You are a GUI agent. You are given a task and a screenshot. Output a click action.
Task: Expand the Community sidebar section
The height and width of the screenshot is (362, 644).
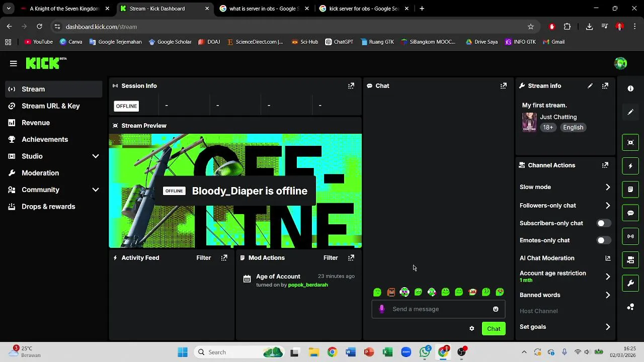point(96,190)
